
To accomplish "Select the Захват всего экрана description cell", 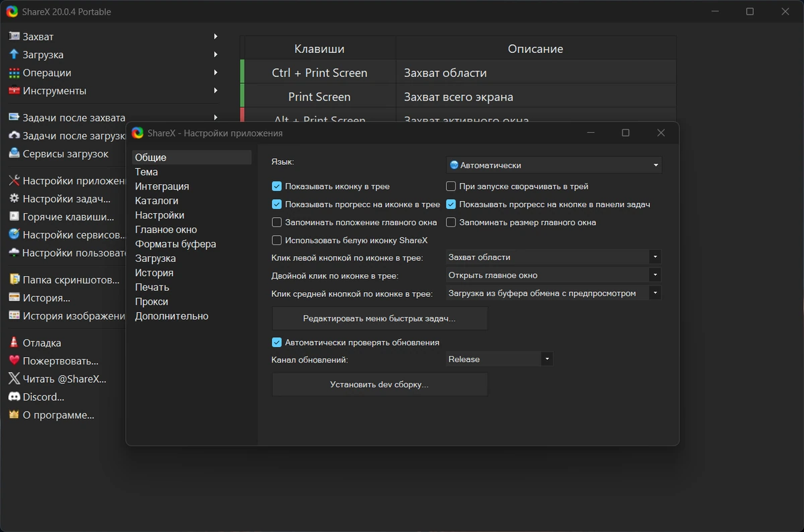I will (x=536, y=96).
